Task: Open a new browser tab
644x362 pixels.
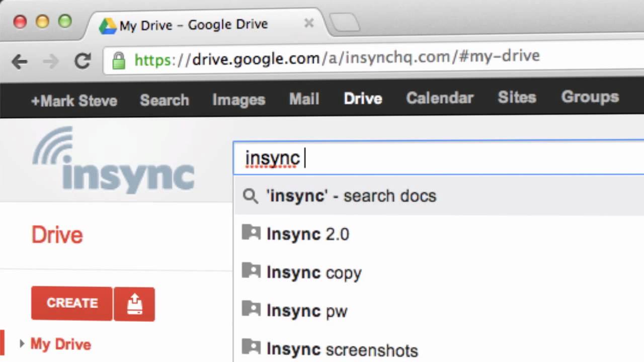Action: (345, 23)
